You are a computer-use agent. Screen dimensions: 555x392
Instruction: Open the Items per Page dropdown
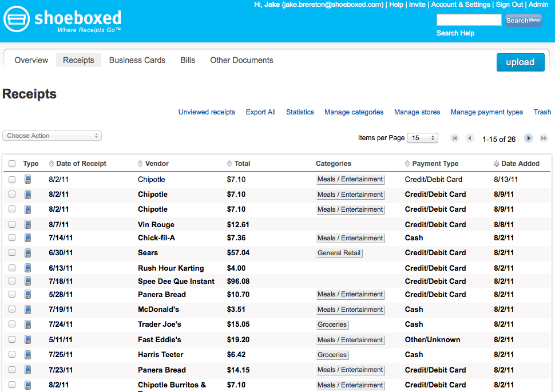coord(423,138)
